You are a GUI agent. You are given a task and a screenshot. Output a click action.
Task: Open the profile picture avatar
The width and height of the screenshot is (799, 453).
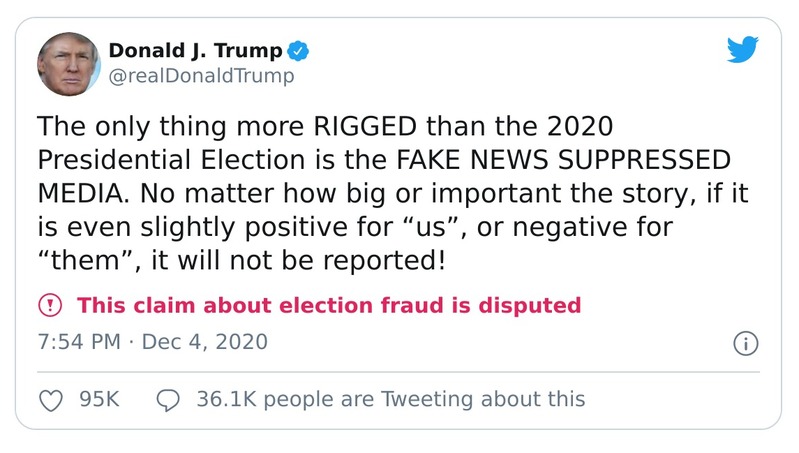click(x=69, y=64)
